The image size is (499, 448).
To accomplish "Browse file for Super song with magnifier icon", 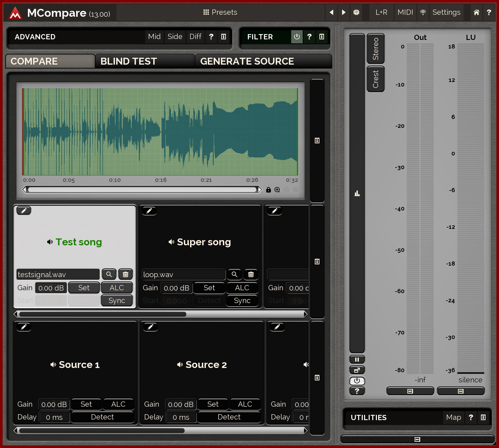I will pyautogui.click(x=234, y=275).
